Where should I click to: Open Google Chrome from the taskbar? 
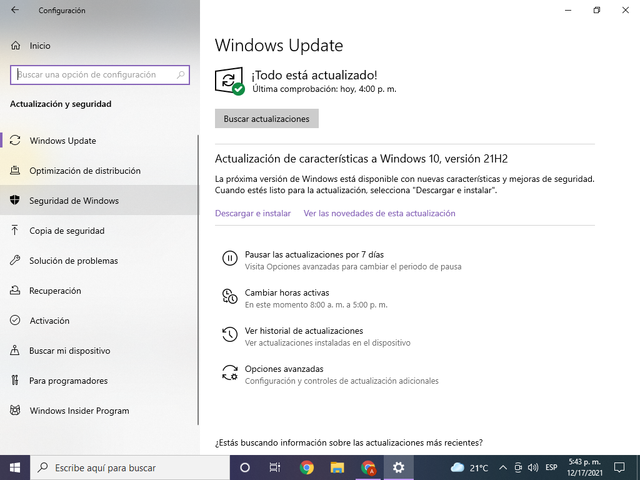point(307,468)
